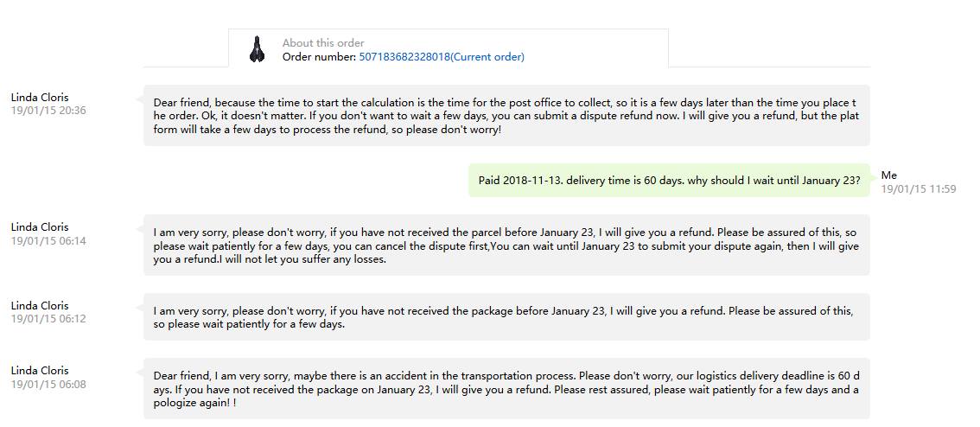Screen dimensions: 980x427
Task: Click Linda Cloris name on 06:14 message
Action: (x=40, y=227)
